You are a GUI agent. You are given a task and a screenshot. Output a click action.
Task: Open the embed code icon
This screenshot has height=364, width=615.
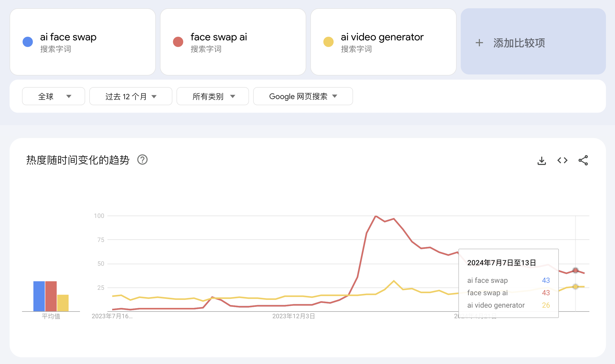click(562, 161)
